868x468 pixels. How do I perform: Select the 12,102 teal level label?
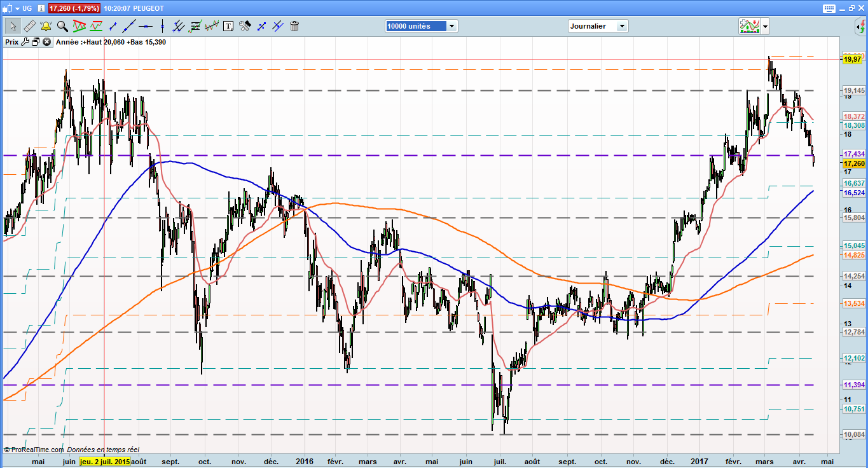click(x=854, y=359)
